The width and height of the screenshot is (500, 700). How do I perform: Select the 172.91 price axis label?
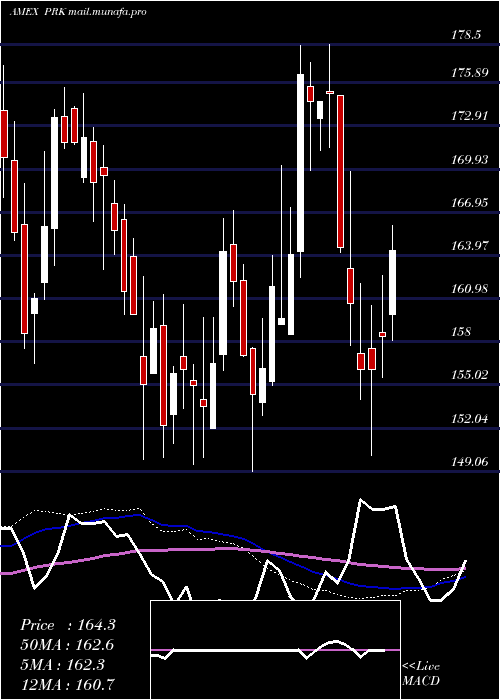tap(469, 116)
